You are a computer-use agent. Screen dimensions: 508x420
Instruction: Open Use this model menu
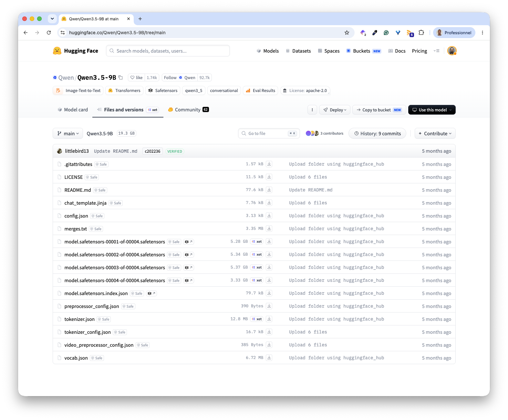tap(432, 110)
